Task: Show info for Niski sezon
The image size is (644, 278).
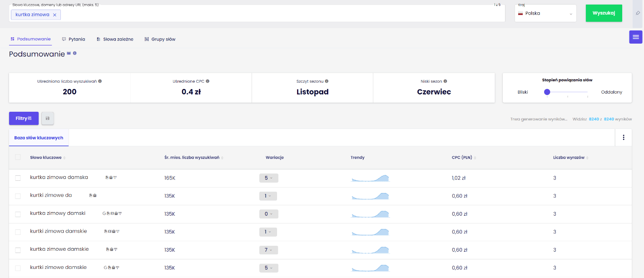Action: click(x=445, y=81)
